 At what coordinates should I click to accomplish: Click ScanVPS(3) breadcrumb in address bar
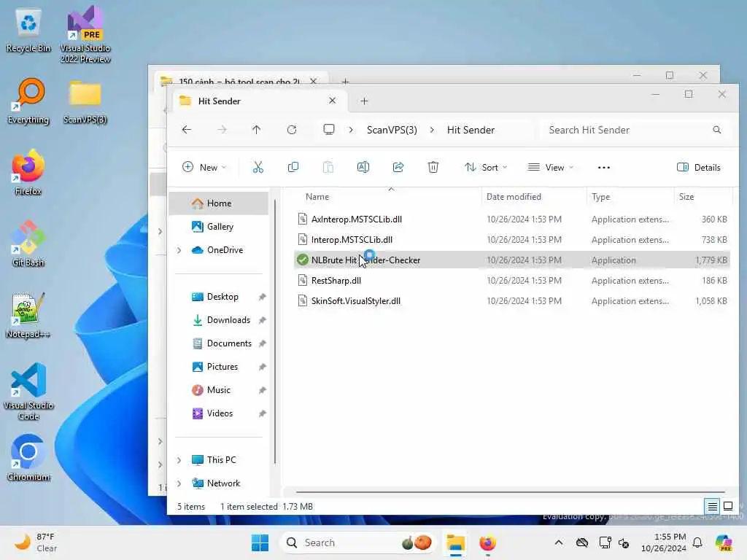point(392,130)
